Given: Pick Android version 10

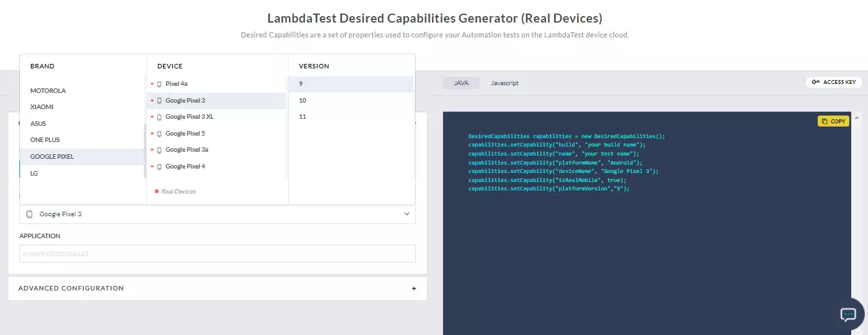Looking at the screenshot, I should [x=302, y=101].
